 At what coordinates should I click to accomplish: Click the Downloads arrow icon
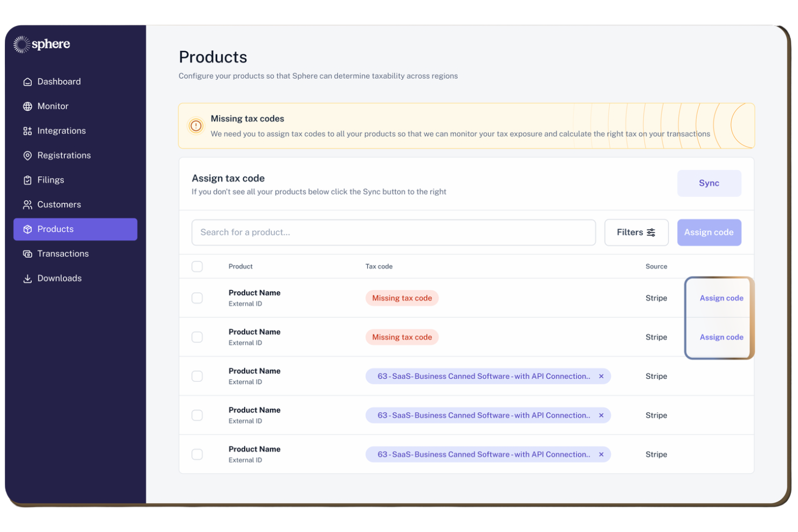point(27,278)
